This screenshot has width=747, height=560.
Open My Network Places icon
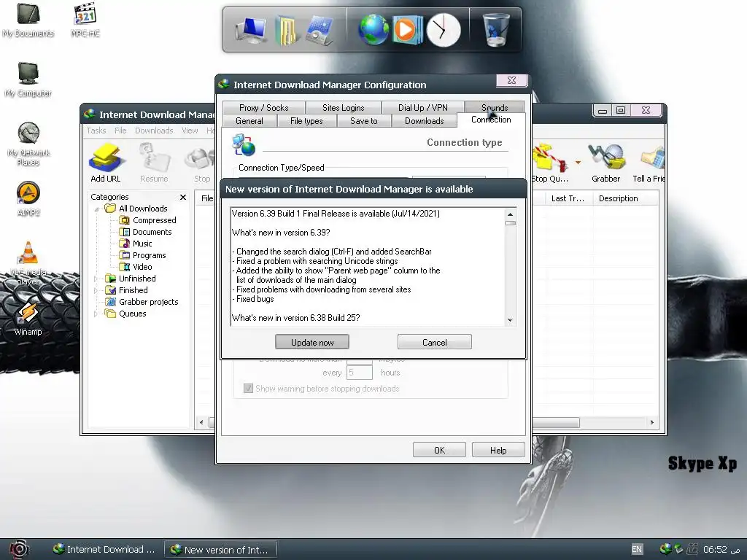coord(28,144)
